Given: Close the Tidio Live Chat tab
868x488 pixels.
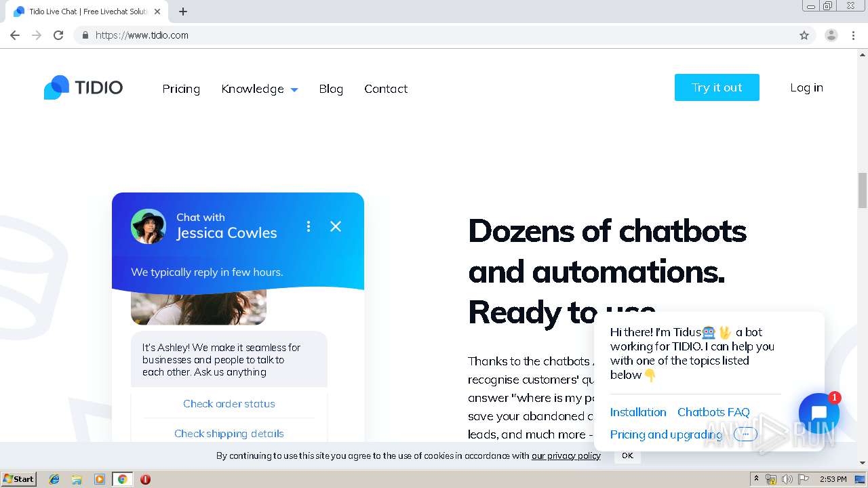Looking at the screenshot, I should tap(157, 12).
